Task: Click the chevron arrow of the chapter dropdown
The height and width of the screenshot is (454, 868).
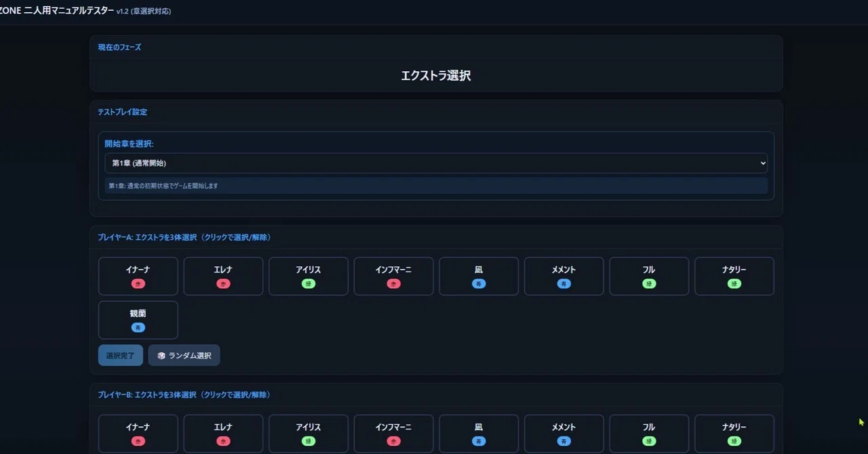Action: tap(763, 163)
